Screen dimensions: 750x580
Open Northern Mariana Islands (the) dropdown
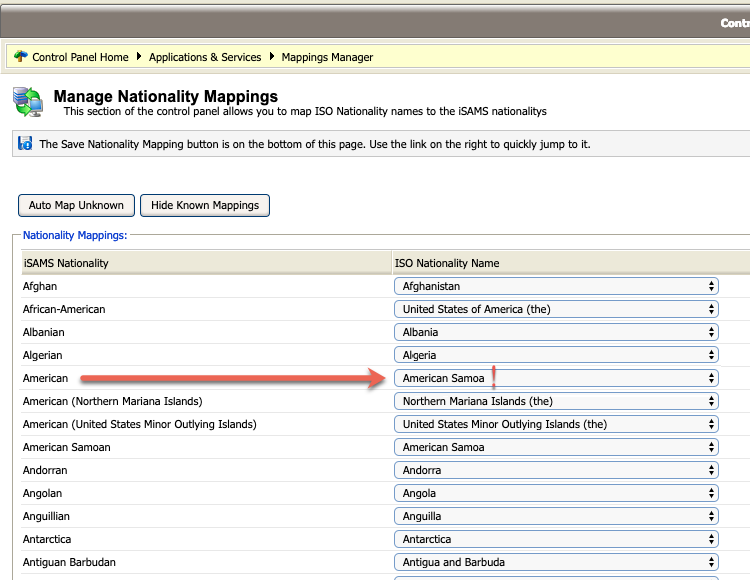[x=556, y=401]
